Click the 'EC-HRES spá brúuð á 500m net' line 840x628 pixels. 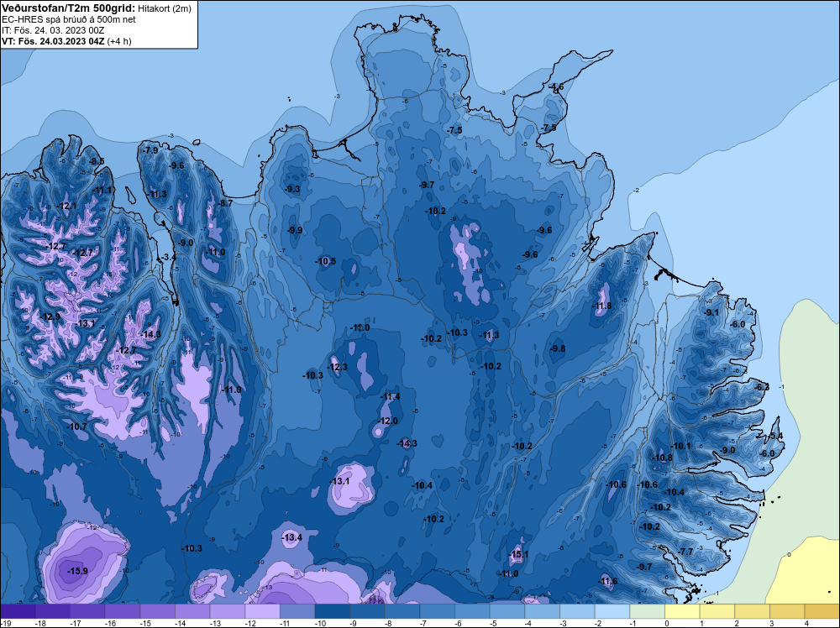click(x=69, y=19)
